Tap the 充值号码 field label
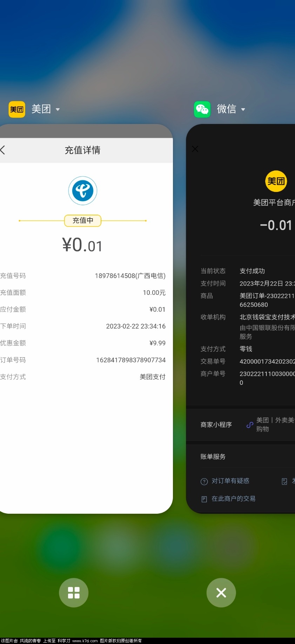This screenshot has height=644, width=295. point(13,276)
